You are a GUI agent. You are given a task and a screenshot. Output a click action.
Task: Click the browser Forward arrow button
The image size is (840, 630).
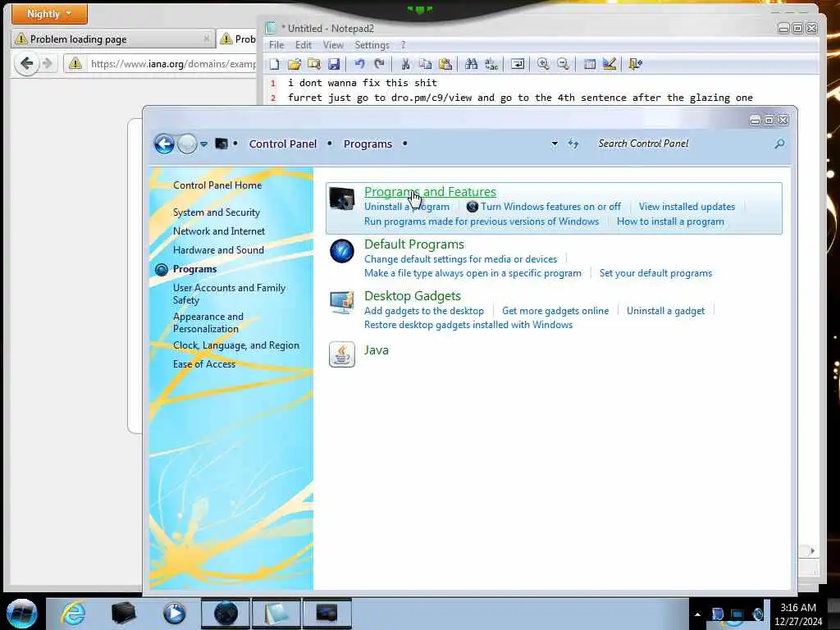pos(48,64)
